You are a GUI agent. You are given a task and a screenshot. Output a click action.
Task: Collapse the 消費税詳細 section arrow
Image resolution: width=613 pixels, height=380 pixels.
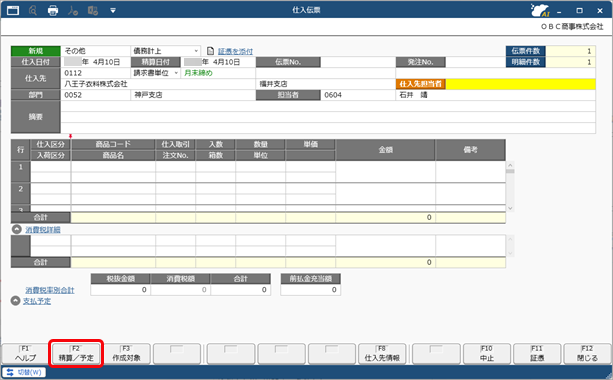16,229
